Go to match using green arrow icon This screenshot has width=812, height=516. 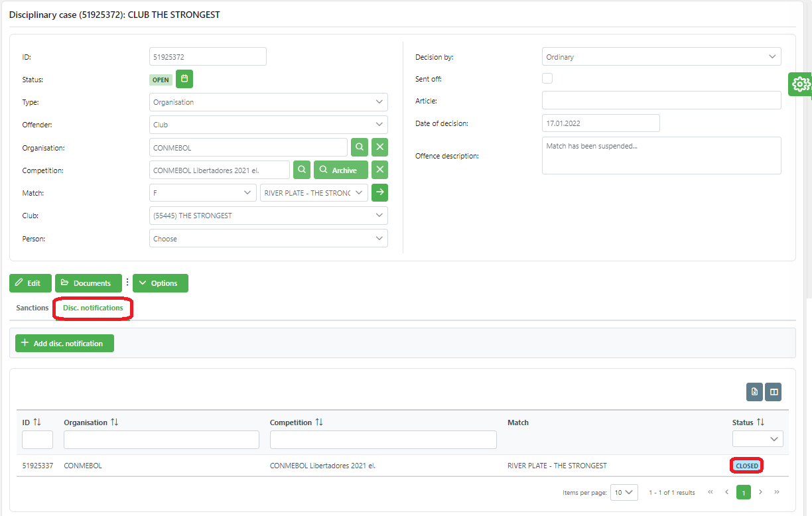379,192
